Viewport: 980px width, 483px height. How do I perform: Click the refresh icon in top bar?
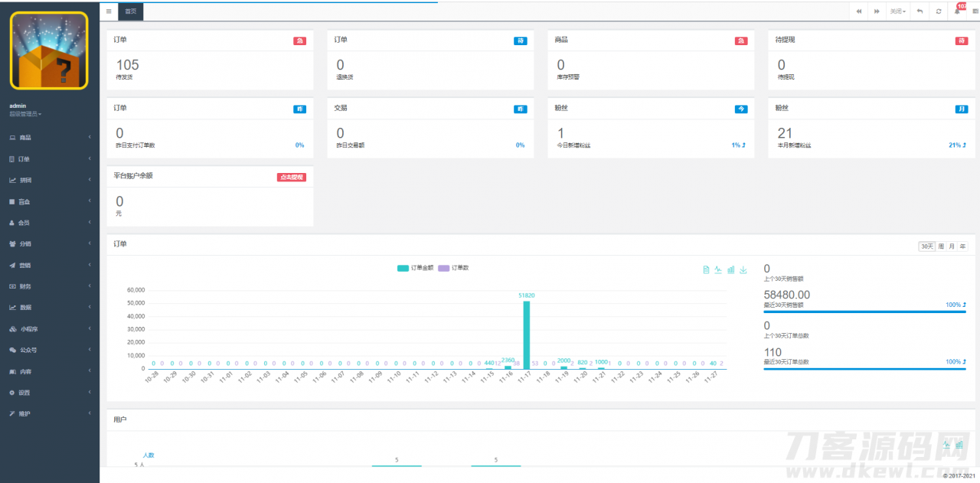pyautogui.click(x=939, y=11)
